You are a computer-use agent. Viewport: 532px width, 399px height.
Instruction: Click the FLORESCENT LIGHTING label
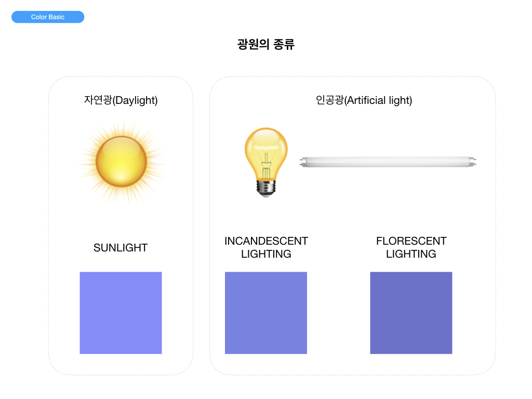[x=411, y=247]
